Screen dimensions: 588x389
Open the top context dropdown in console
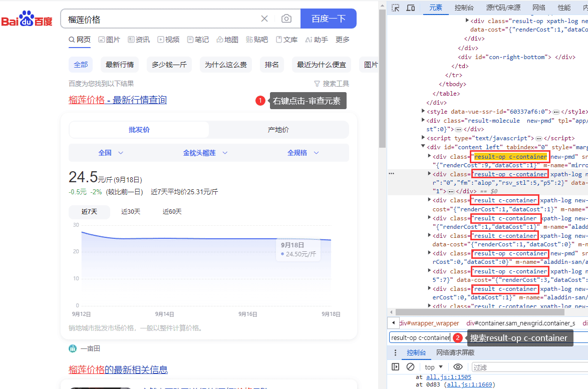[434, 367]
